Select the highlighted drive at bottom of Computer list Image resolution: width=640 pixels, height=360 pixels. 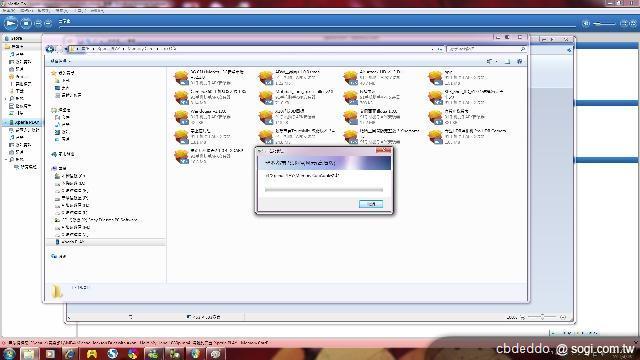[106, 242]
